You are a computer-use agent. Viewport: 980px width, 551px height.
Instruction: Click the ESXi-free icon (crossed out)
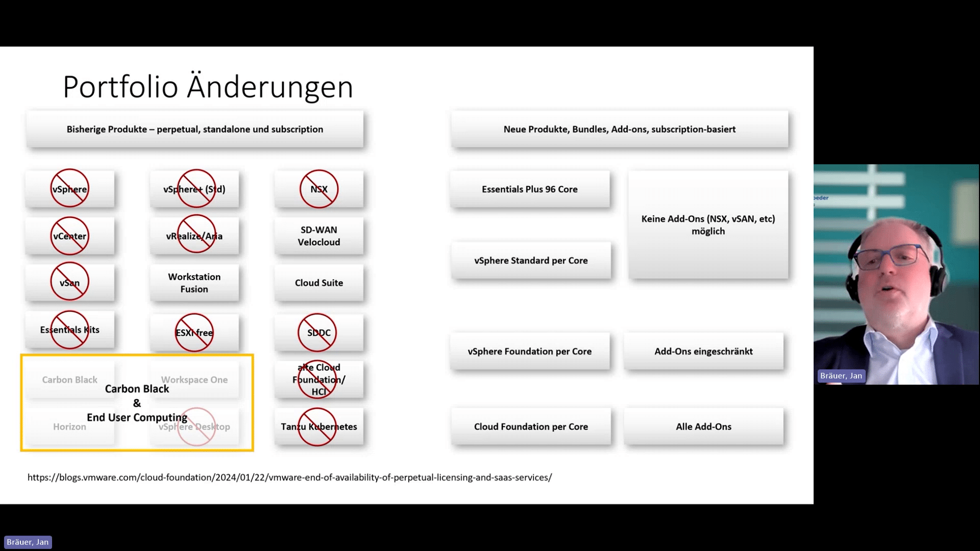[x=194, y=332]
